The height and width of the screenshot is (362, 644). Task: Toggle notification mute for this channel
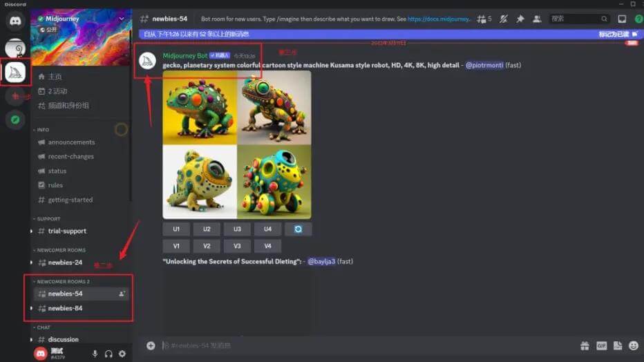coord(504,19)
